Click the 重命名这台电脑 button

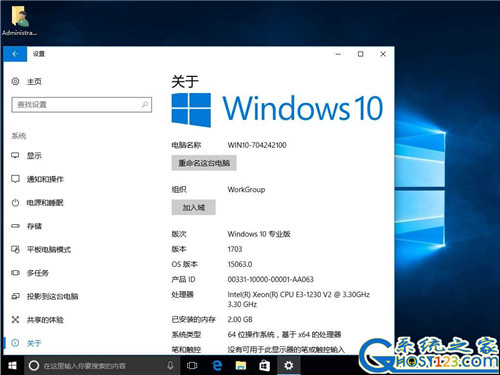point(204,163)
